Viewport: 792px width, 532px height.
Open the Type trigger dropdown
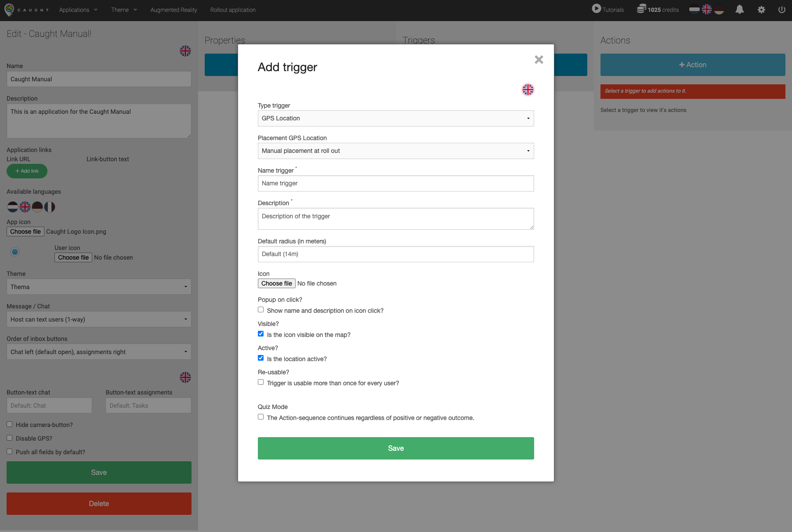[x=395, y=119]
